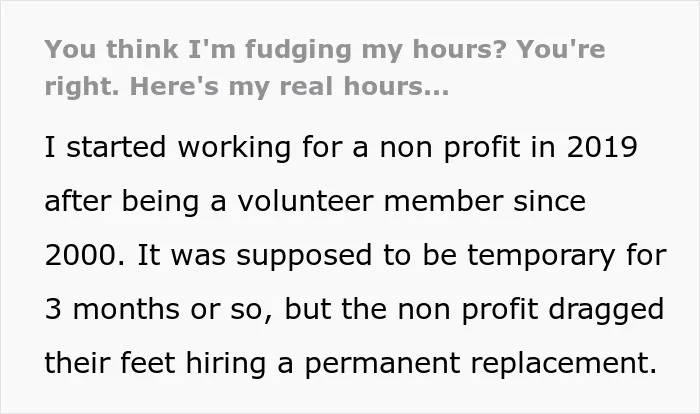Click "You're" at the title line end
The height and width of the screenshot is (414, 700).
point(561,49)
